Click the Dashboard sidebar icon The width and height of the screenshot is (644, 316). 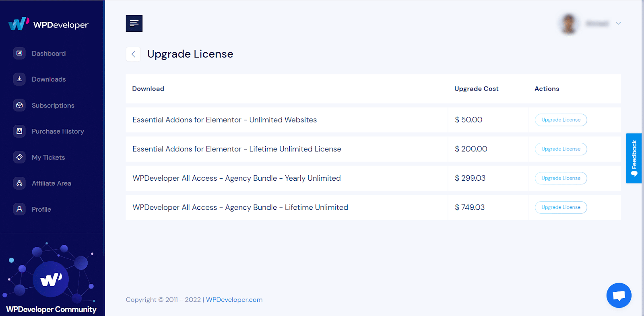pos(19,53)
